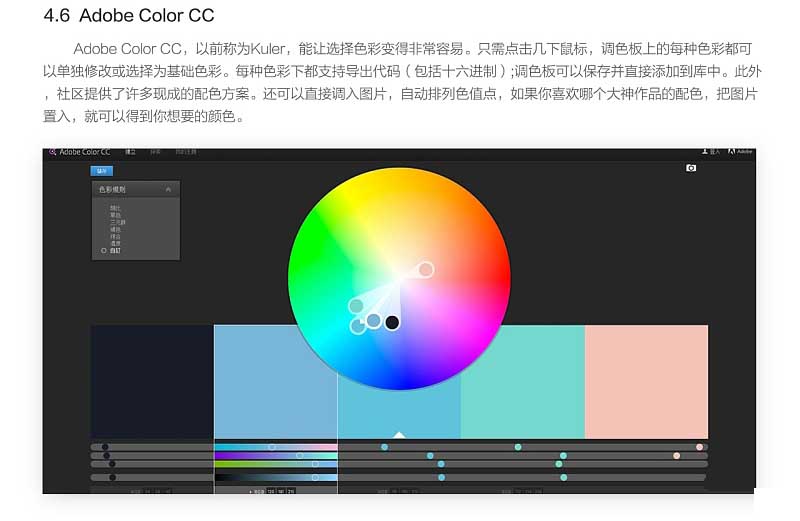
Task: Select the blue marker between base and black
Action: pyautogui.click(x=373, y=321)
